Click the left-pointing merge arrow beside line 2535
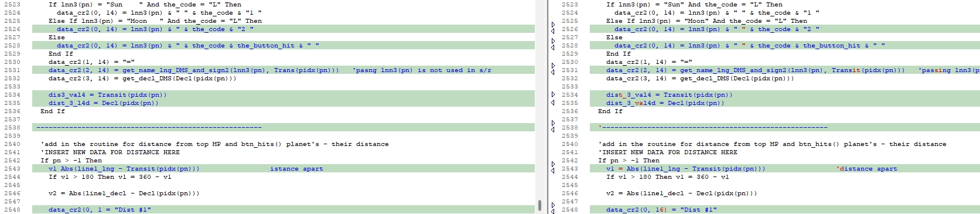This screenshot has width=980, height=214. [x=553, y=103]
